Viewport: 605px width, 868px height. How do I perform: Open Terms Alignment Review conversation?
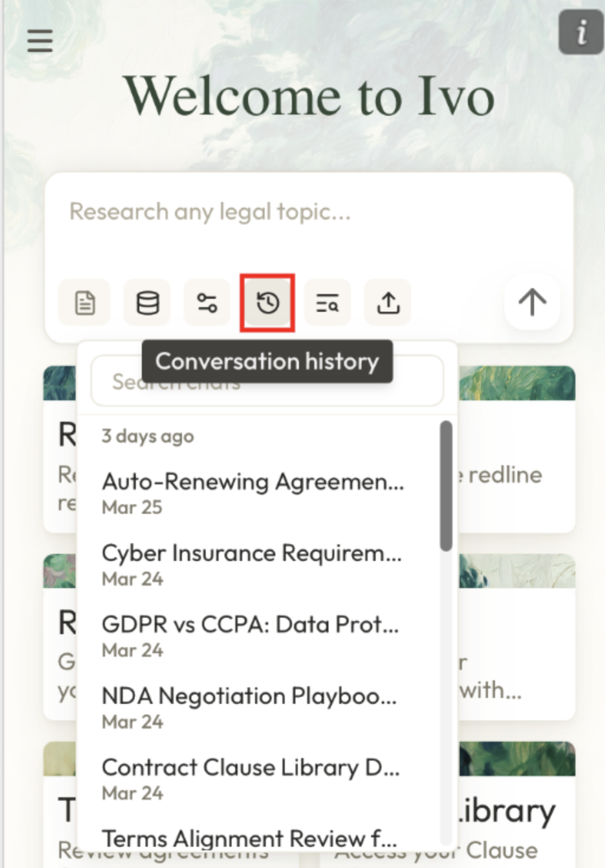click(249, 838)
